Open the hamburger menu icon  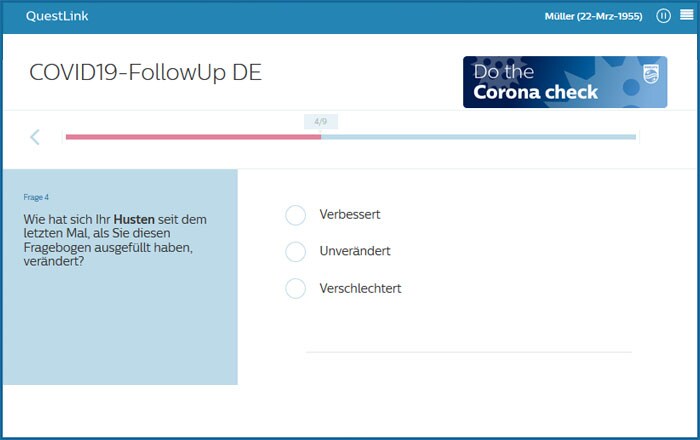[687, 15]
